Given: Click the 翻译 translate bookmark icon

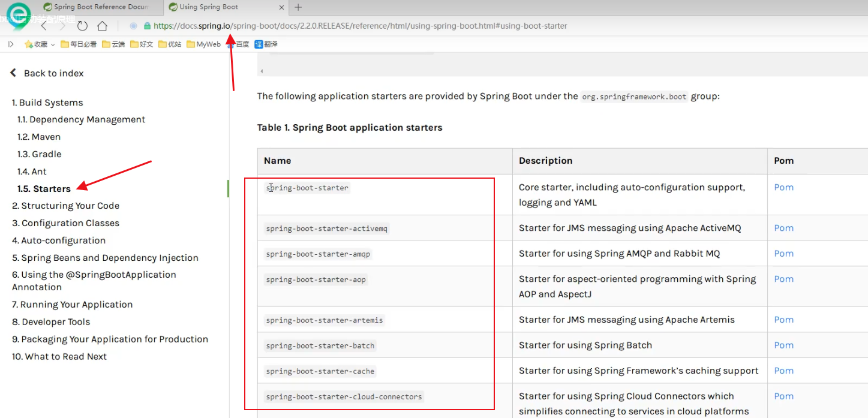Looking at the screenshot, I should click(266, 44).
